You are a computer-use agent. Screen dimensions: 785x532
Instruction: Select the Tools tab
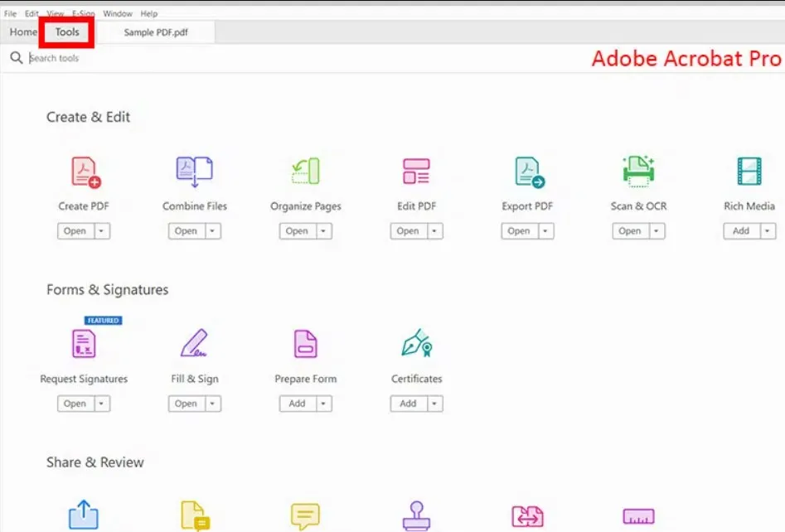pyautogui.click(x=67, y=32)
